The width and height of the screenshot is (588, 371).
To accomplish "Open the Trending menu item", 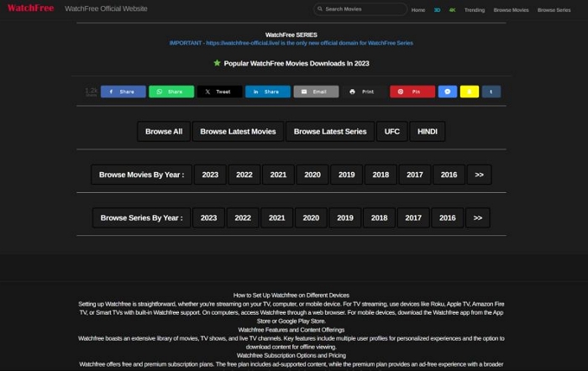I will click(x=475, y=10).
